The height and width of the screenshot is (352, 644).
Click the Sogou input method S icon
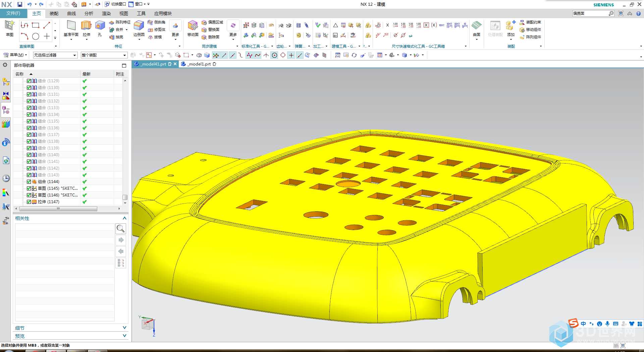pos(574,323)
